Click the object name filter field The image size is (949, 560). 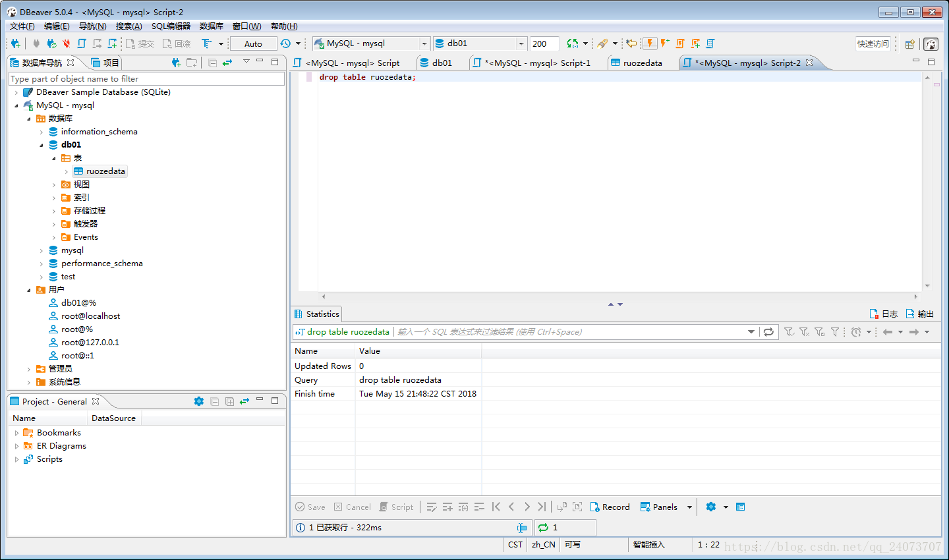146,78
